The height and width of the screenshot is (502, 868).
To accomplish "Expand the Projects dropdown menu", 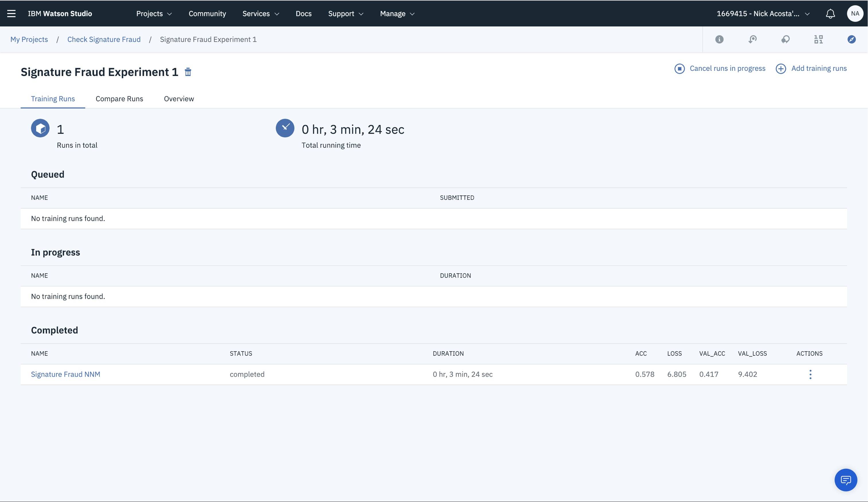I will (154, 13).
